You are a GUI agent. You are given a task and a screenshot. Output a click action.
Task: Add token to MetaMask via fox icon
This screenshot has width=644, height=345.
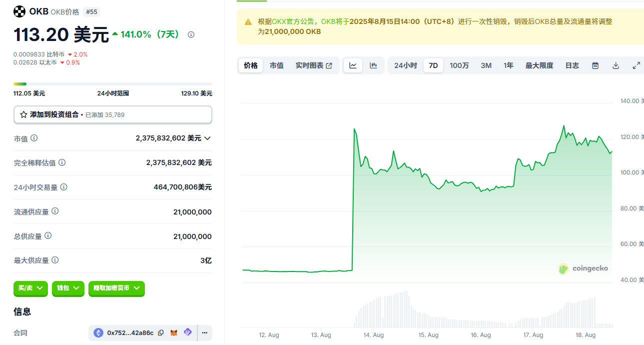[174, 332]
